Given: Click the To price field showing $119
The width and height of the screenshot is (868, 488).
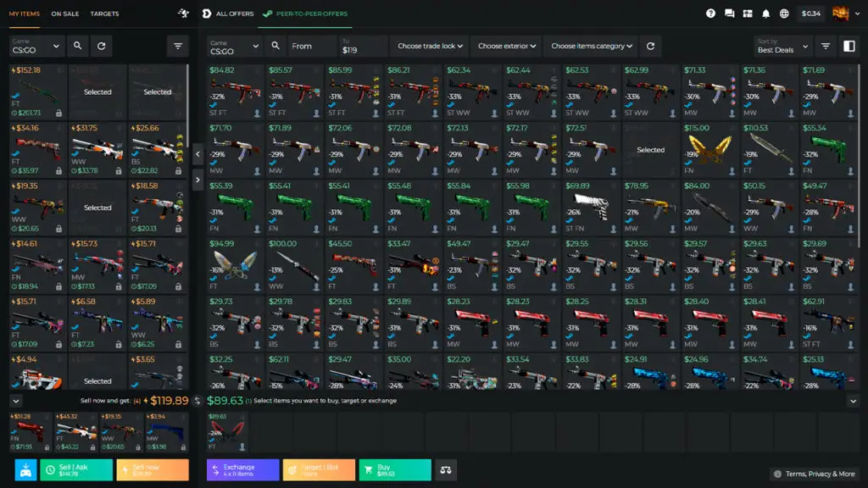Looking at the screenshot, I should click(x=363, y=47).
